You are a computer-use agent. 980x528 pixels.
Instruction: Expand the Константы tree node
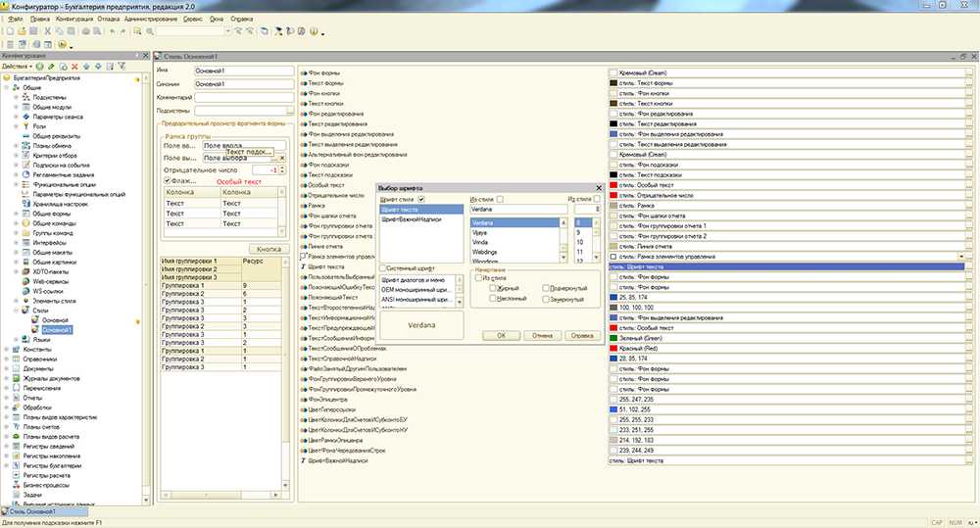click(x=7, y=348)
